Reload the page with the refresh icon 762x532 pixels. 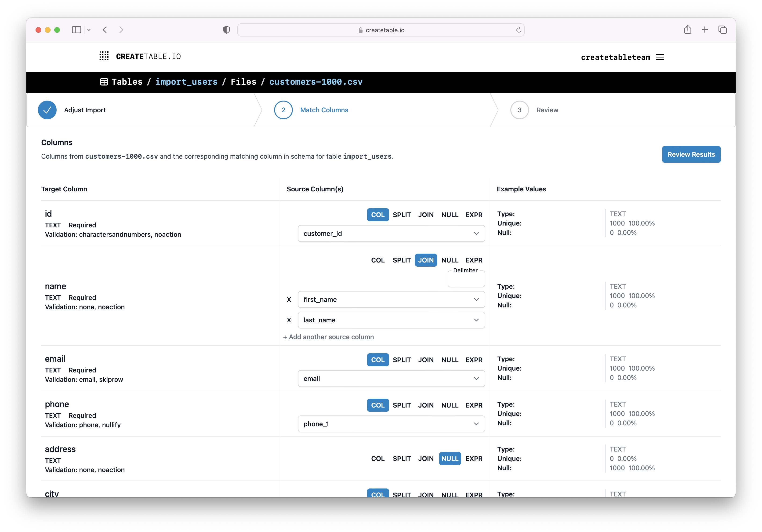(x=518, y=30)
